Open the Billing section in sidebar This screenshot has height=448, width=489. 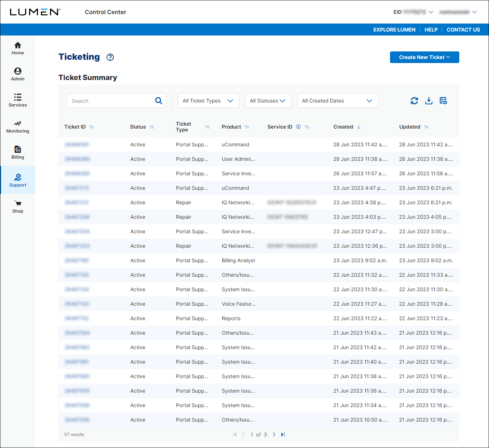coord(17,152)
